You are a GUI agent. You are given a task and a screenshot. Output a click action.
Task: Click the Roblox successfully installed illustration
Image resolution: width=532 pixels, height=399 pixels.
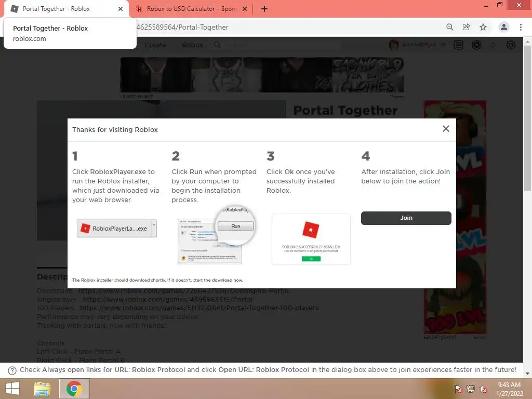311,239
